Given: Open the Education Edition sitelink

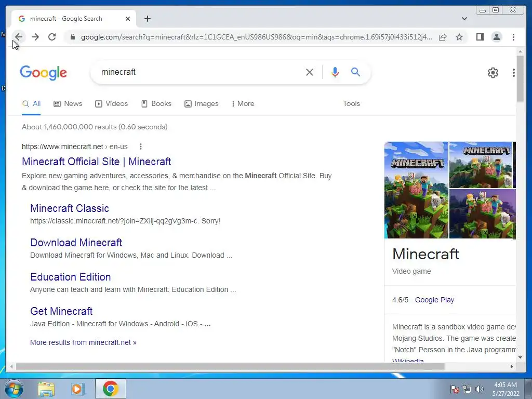Looking at the screenshot, I should click(71, 277).
